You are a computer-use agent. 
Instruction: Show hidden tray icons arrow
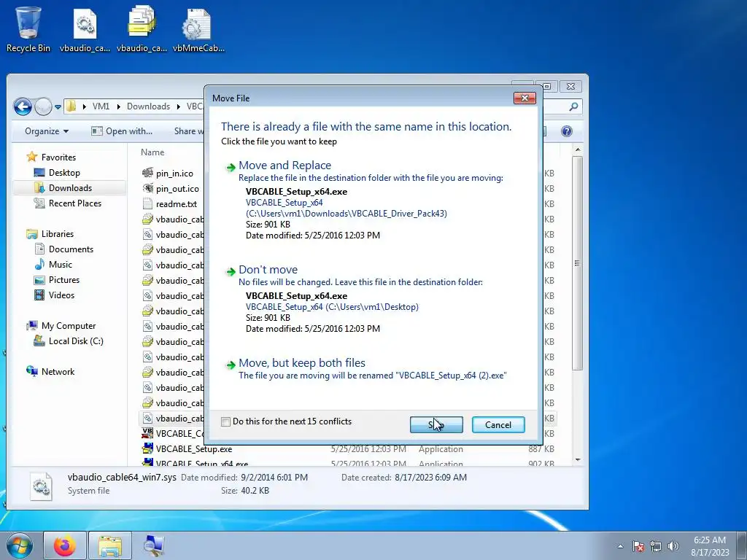coord(620,546)
